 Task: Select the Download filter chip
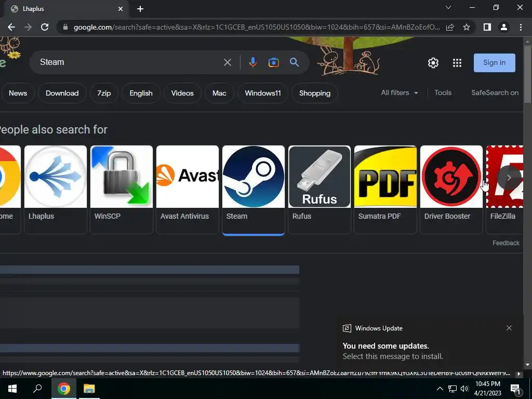62,93
